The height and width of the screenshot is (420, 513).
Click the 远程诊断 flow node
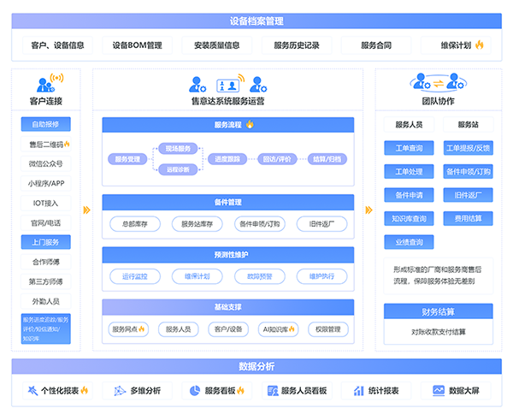click(178, 169)
